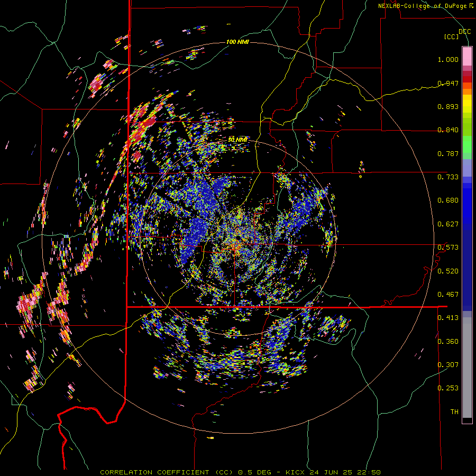This screenshot has width=476, height=476.
Task: Click the Correlation Coefficient product caption
Action: (167, 472)
